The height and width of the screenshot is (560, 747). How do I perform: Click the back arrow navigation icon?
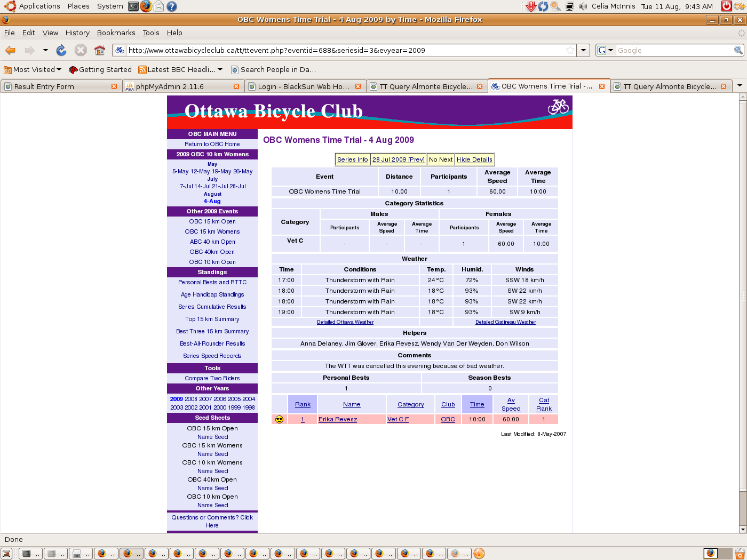tap(10, 50)
